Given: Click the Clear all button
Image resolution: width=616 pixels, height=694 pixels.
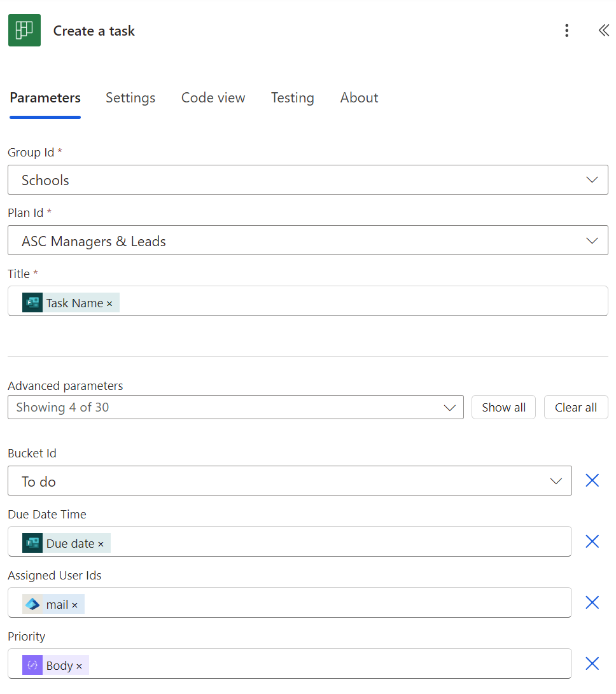Looking at the screenshot, I should [x=575, y=407].
